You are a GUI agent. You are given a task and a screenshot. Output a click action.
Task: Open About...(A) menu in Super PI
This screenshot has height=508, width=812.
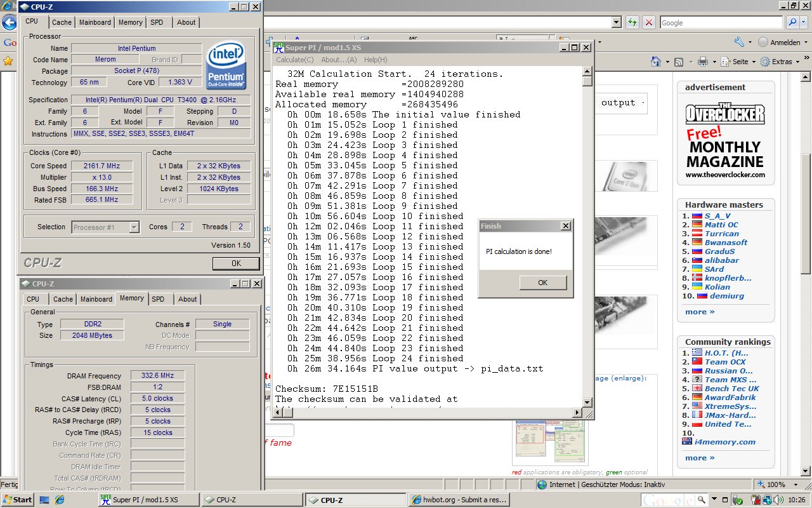click(339, 60)
